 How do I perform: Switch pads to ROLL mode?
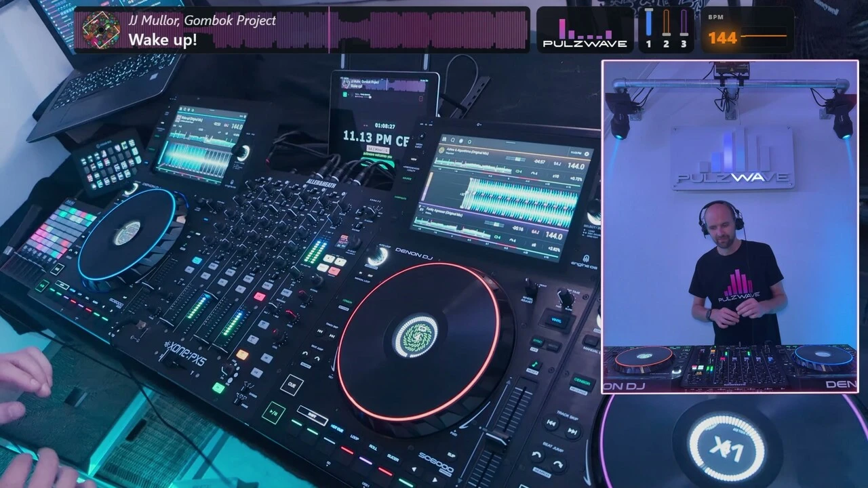[372, 447]
